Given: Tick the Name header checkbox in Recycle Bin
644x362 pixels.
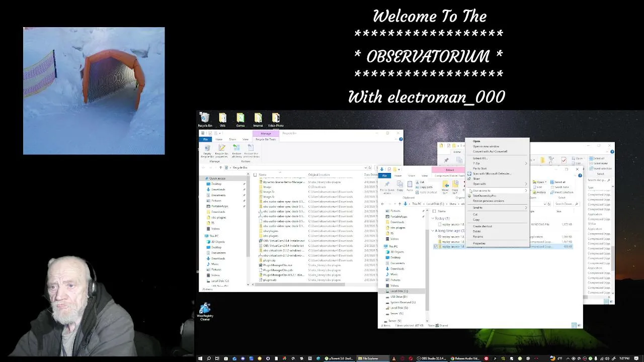Looking at the screenshot, I should coord(255,174).
